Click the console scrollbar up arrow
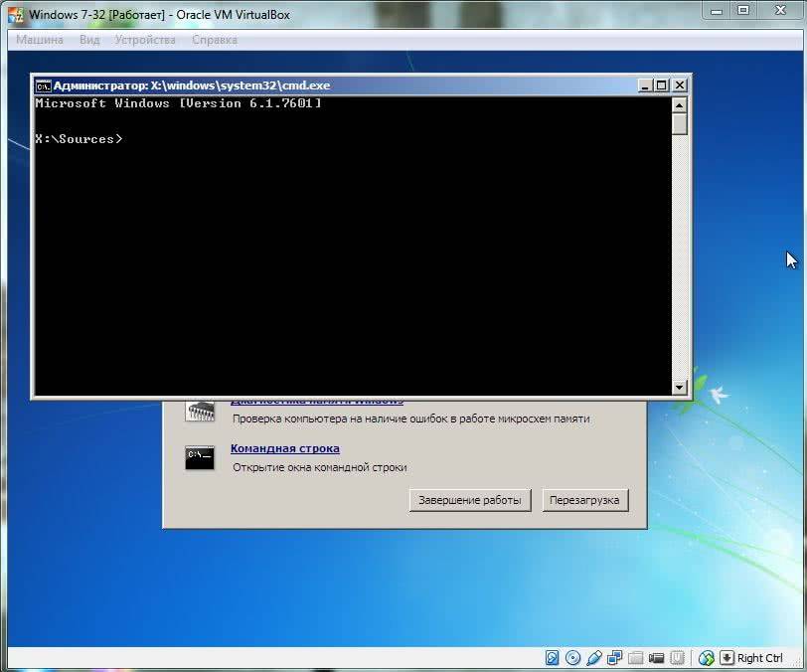Image resolution: width=807 pixels, height=672 pixels. [680, 104]
